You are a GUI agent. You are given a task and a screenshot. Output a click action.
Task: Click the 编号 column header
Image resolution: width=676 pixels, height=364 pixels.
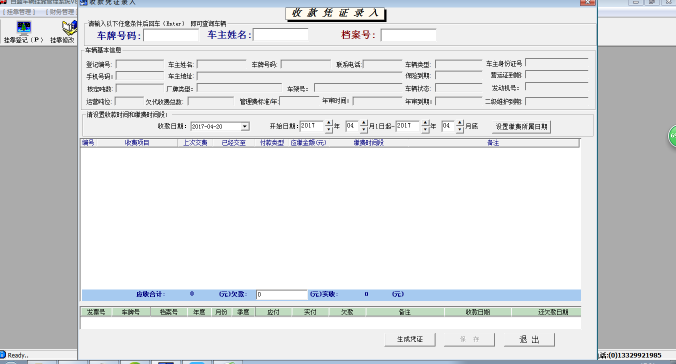point(88,143)
